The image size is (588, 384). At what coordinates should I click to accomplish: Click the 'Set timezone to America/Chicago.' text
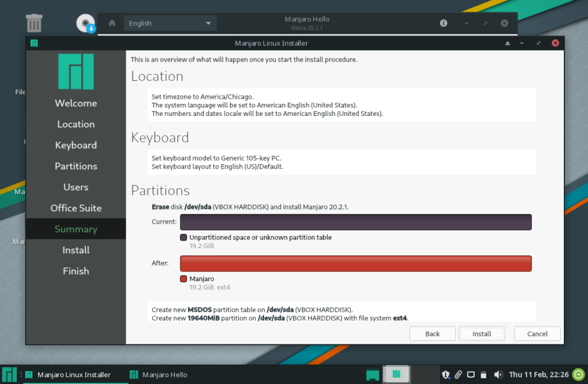pyautogui.click(x=203, y=97)
